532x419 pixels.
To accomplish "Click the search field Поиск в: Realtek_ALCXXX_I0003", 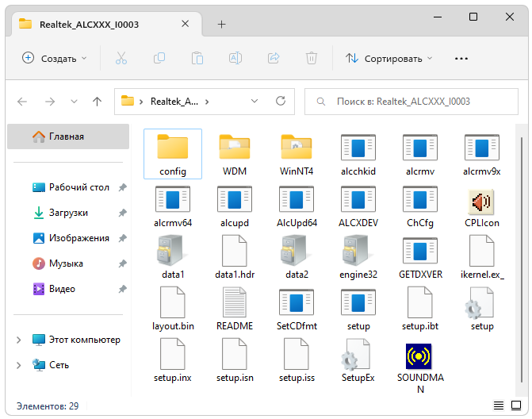I will click(x=411, y=102).
